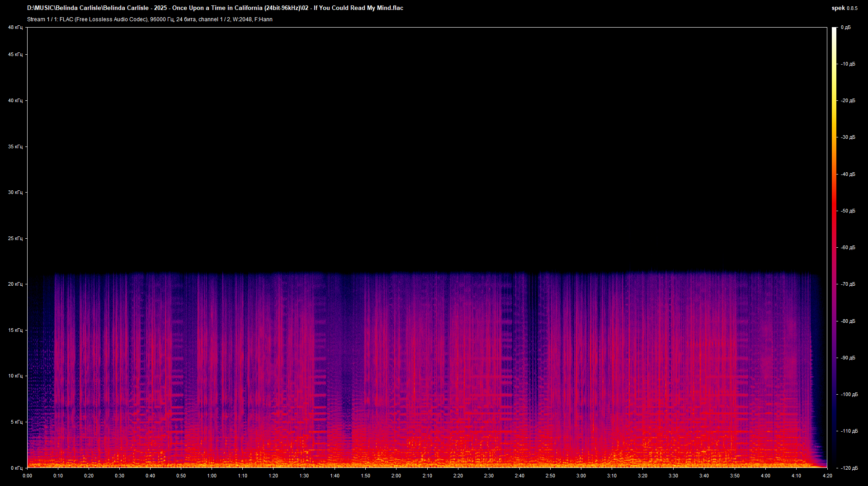Select the 4:20 time axis marker

click(x=827, y=476)
